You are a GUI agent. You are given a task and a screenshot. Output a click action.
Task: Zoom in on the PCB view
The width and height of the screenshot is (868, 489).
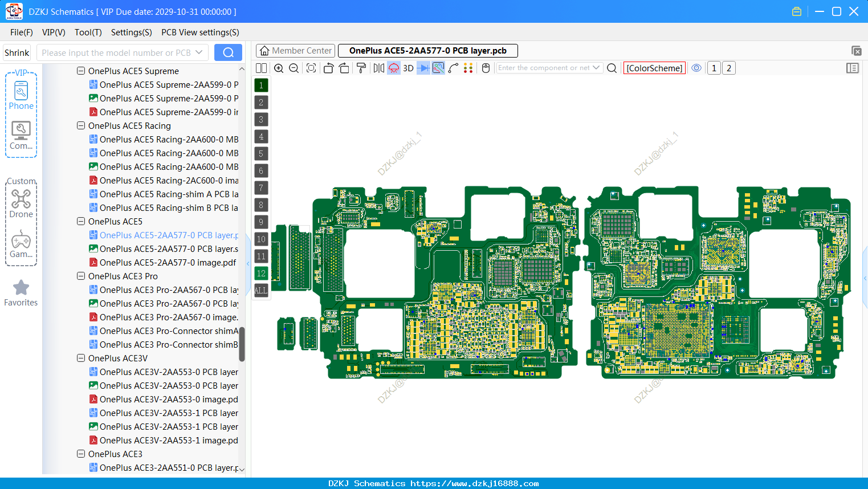click(279, 68)
